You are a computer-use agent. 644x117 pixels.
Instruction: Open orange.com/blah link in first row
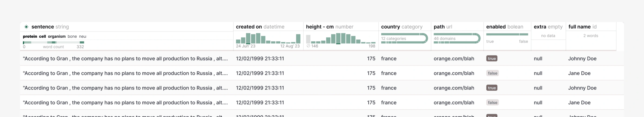tap(454, 59)
